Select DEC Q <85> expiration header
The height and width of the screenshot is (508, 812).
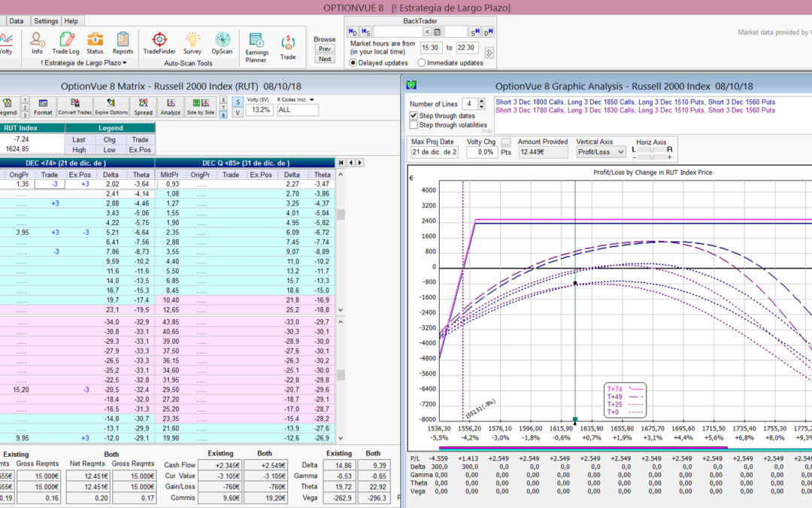(245, 163)
